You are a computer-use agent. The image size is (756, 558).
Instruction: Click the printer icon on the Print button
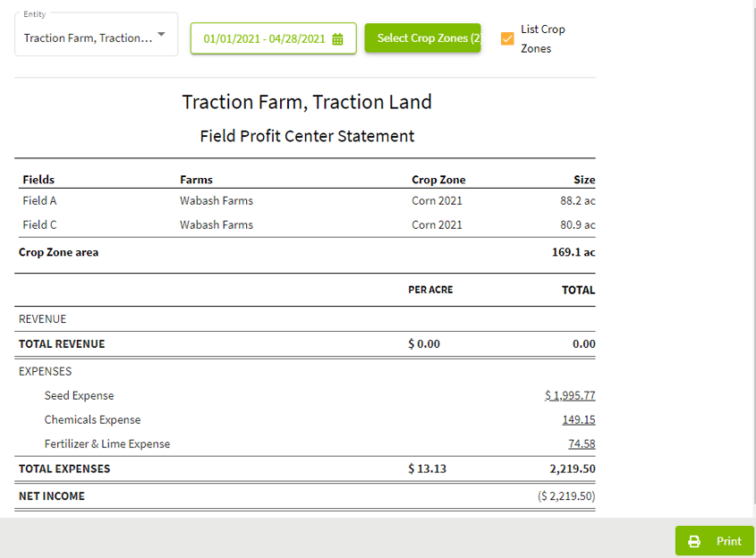click(694, 541)
